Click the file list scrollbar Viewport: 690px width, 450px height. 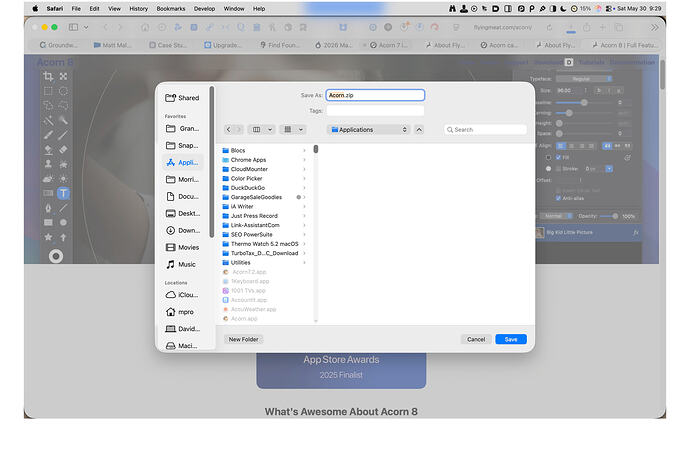(316, 149)
